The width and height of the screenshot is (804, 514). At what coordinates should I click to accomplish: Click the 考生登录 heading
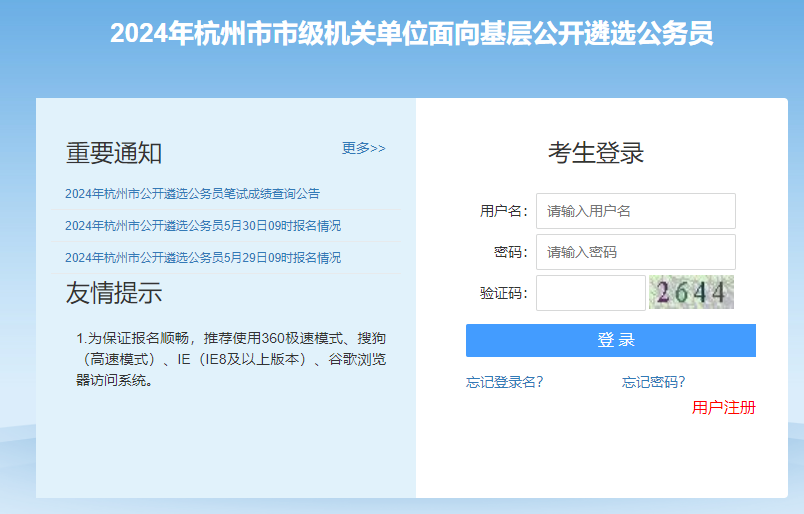(x=595, y=153)
